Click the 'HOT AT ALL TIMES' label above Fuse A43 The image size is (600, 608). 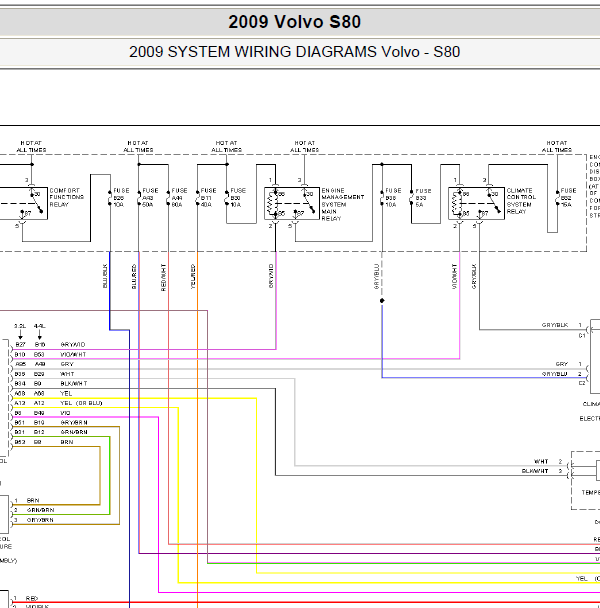click(138, 147)
